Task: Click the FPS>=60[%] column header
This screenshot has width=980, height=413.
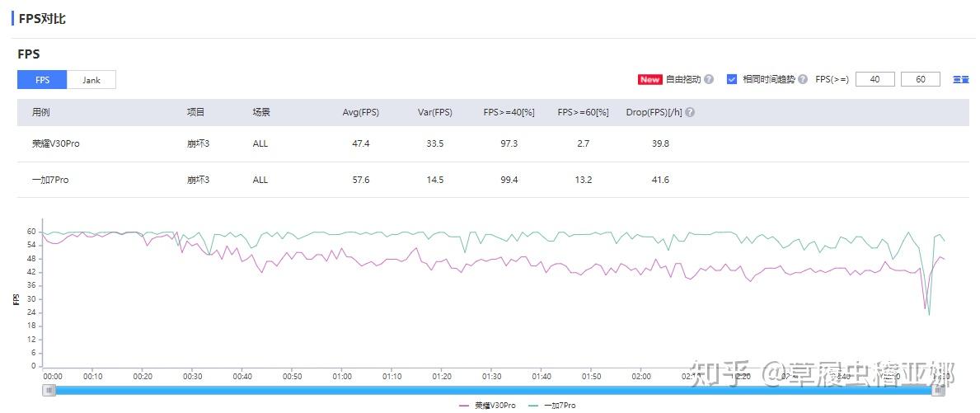Action: 583,112
